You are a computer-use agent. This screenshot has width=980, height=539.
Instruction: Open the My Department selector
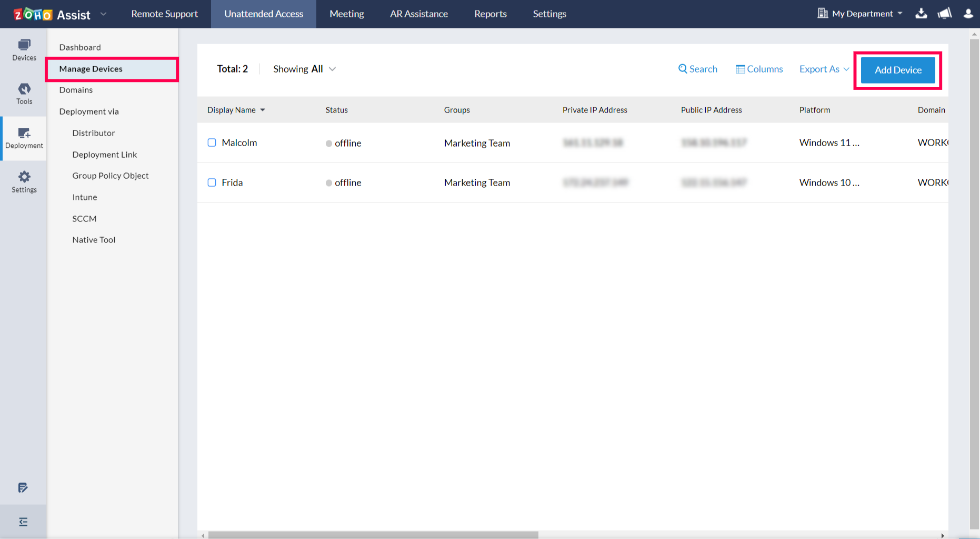tap(860, 14)
